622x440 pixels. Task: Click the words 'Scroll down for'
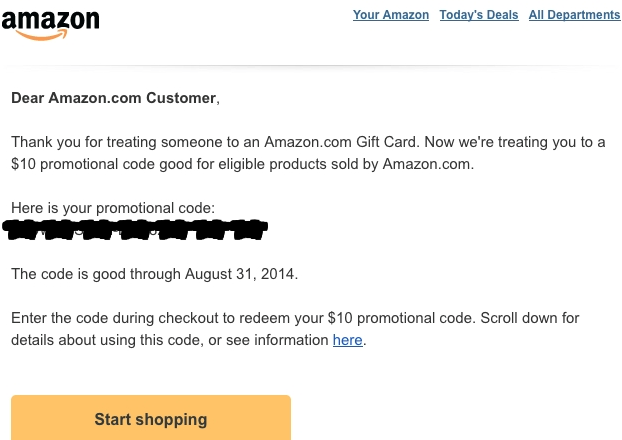tap(530, 318)
